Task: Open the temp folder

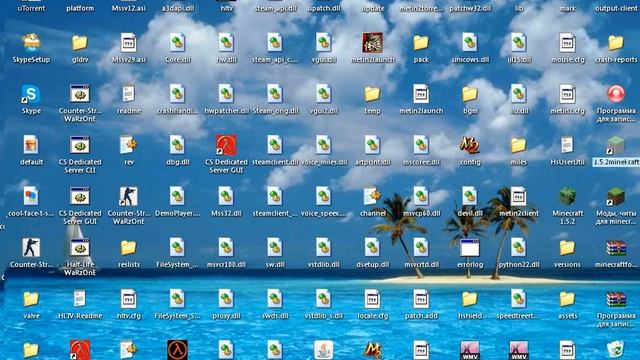Action: [x=372, y=94]
